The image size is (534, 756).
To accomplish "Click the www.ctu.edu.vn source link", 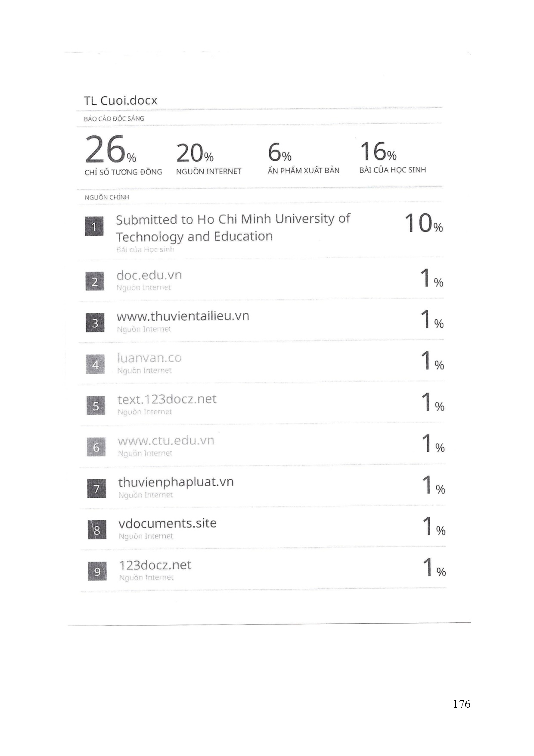I will coord(166,441).
